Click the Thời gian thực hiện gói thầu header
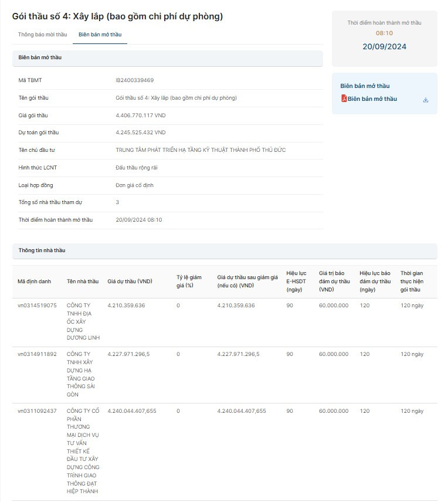The image size is (448, 502). coord(412,281)
